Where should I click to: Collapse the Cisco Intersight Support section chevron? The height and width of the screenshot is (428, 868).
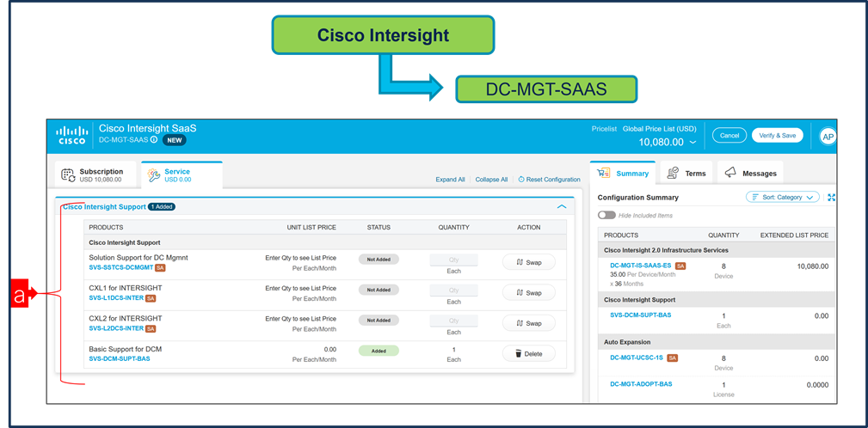coord(562,207)
